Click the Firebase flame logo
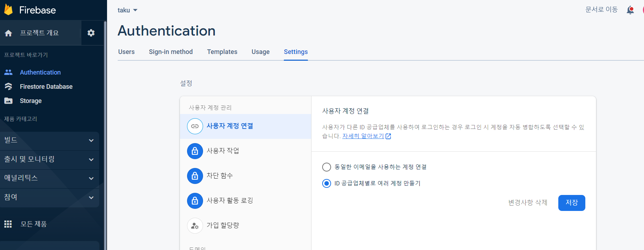The height and width of the screenshot is (250, 644). 9,10
